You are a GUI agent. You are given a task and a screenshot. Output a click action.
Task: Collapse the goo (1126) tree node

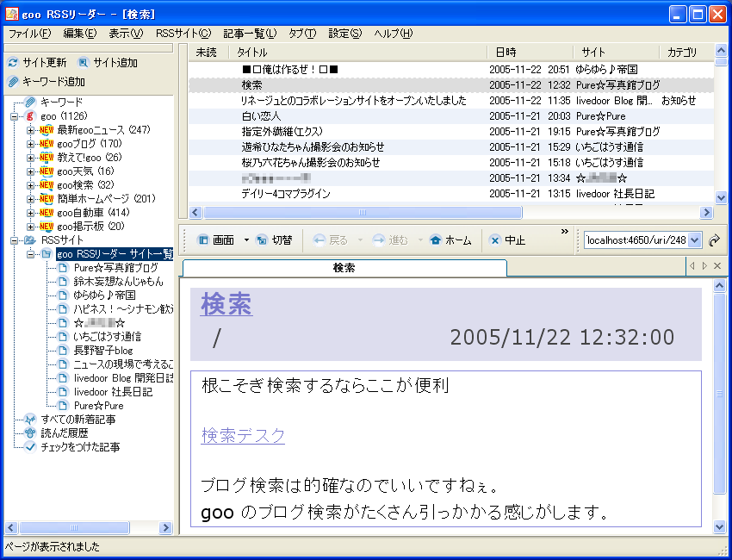pyautogui.click(x=15, y=116)
